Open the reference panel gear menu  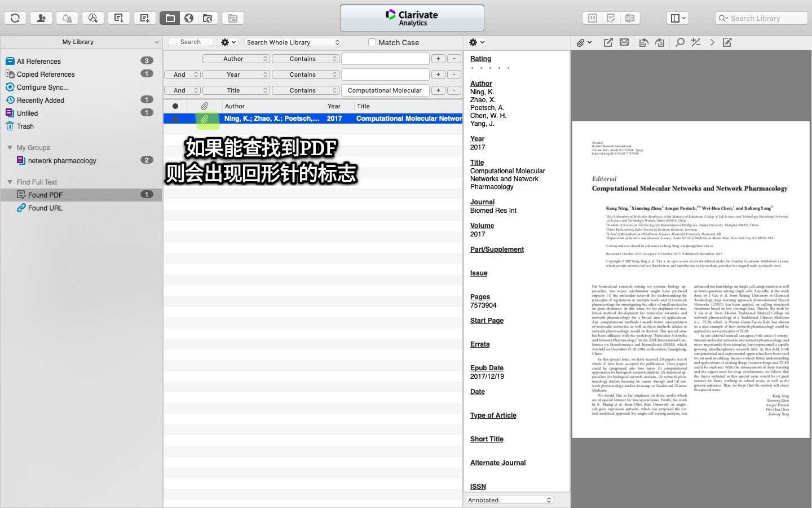[x=476, y=42]
